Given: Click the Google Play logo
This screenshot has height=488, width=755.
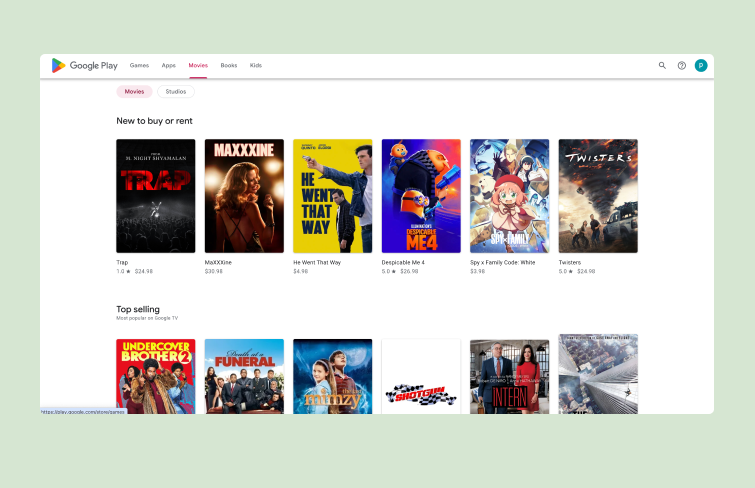Looking at the screenshot, I should 85,66.
